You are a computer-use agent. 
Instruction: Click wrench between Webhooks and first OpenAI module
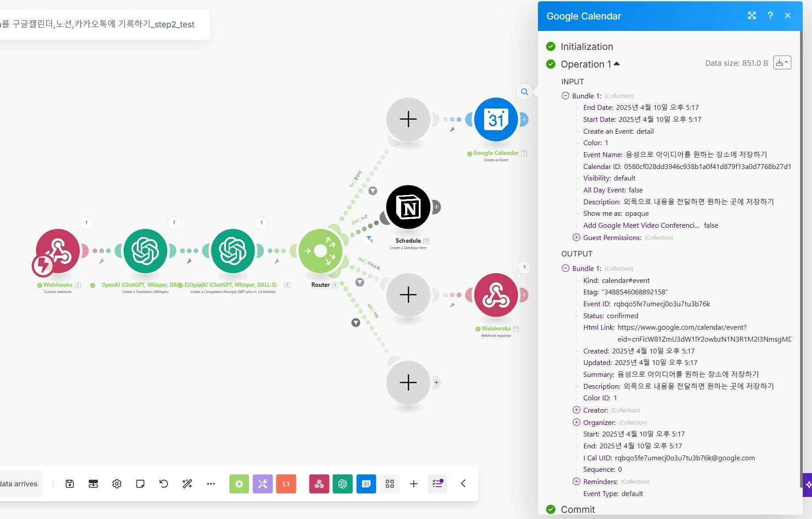[101, 261]
